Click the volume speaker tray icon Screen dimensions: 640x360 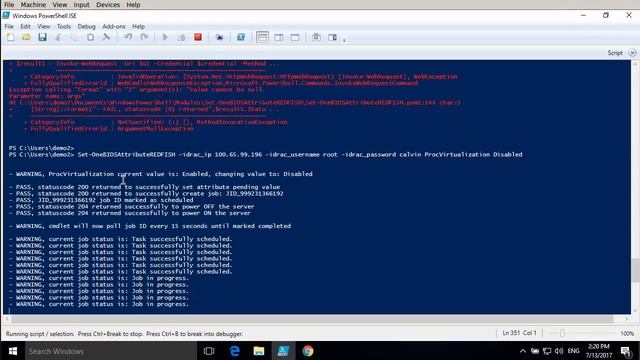click(559, 351)
